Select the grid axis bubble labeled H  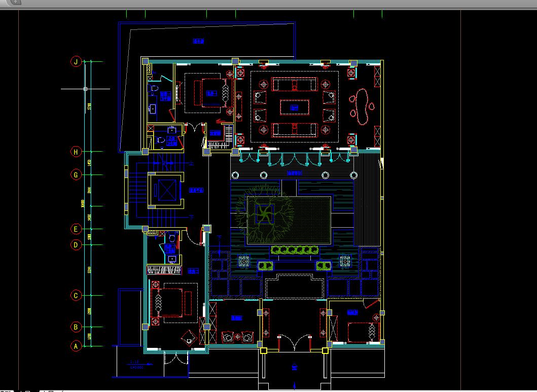[76, 152]
